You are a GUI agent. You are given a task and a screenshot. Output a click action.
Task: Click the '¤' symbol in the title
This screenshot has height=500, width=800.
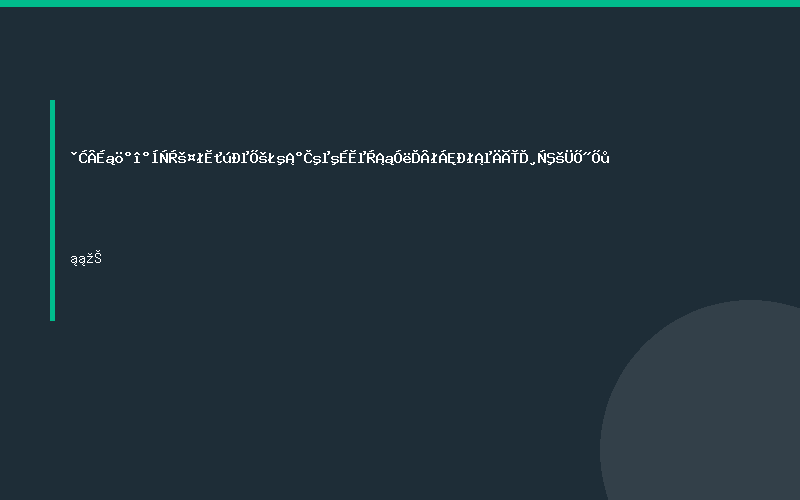pyautogui.click(x=192, y=159)
